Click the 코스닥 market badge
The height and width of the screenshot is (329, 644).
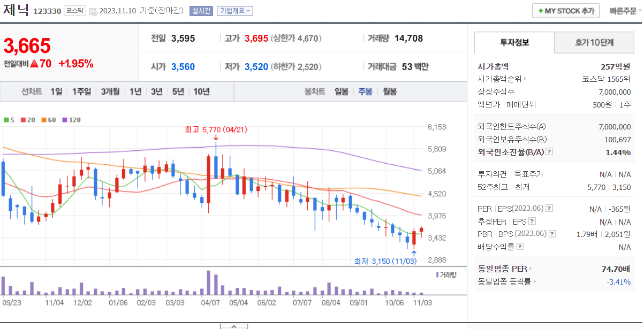click(74, 11)
